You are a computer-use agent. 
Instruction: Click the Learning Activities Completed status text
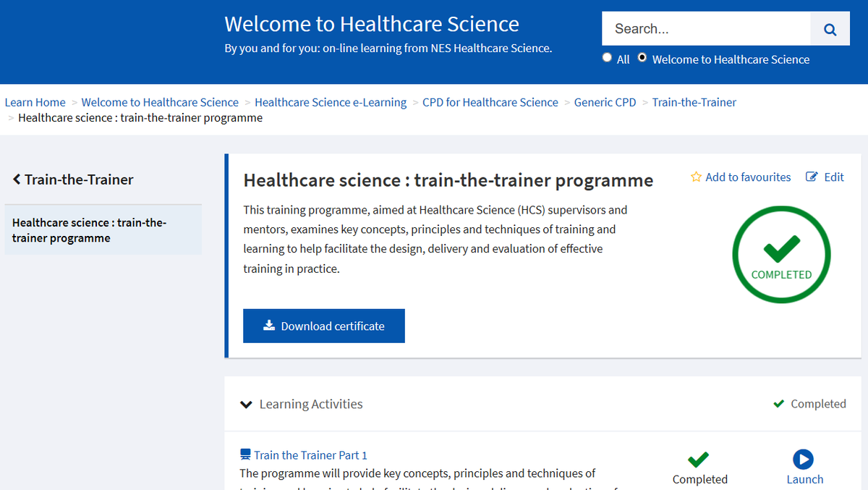(x=818, y=404)
